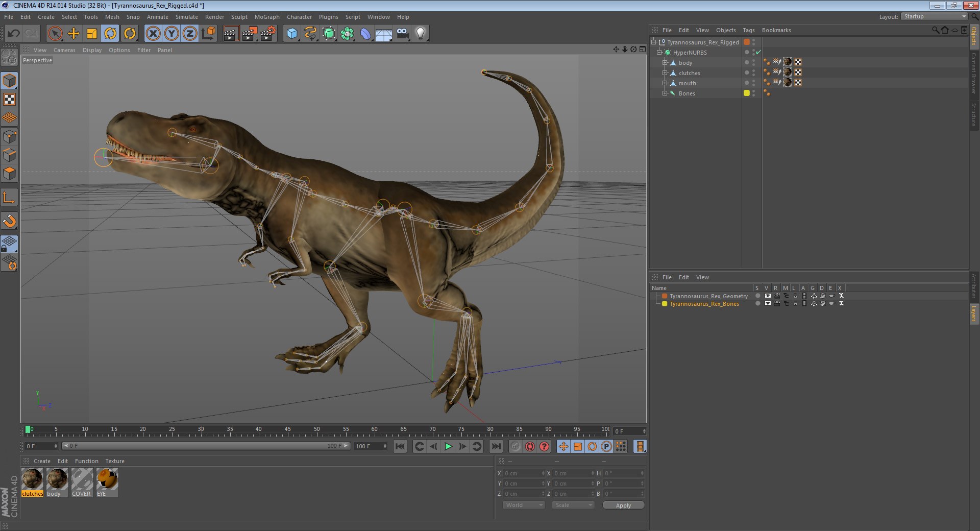
Task: Click the Undo arrow icon
Action: click(14, 34)
